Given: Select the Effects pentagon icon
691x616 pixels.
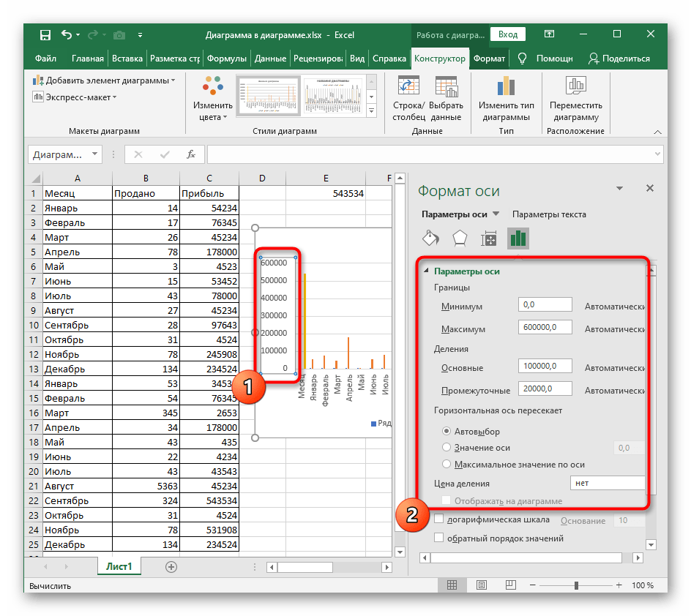Looking at the screenshot, I should point(460,238).
